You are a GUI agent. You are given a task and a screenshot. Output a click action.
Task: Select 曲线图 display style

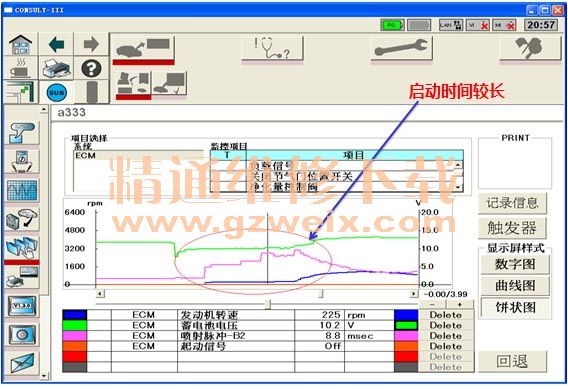[515, 286]
